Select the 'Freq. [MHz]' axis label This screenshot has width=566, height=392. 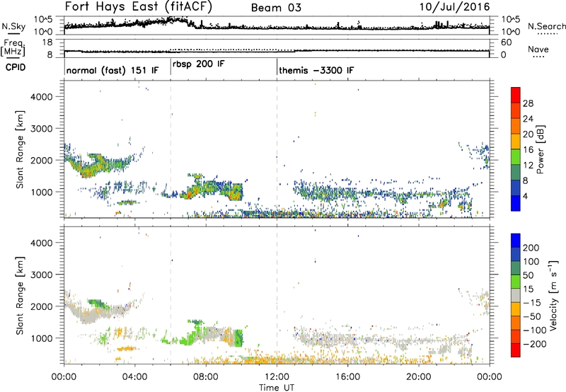tap(14, 47)
